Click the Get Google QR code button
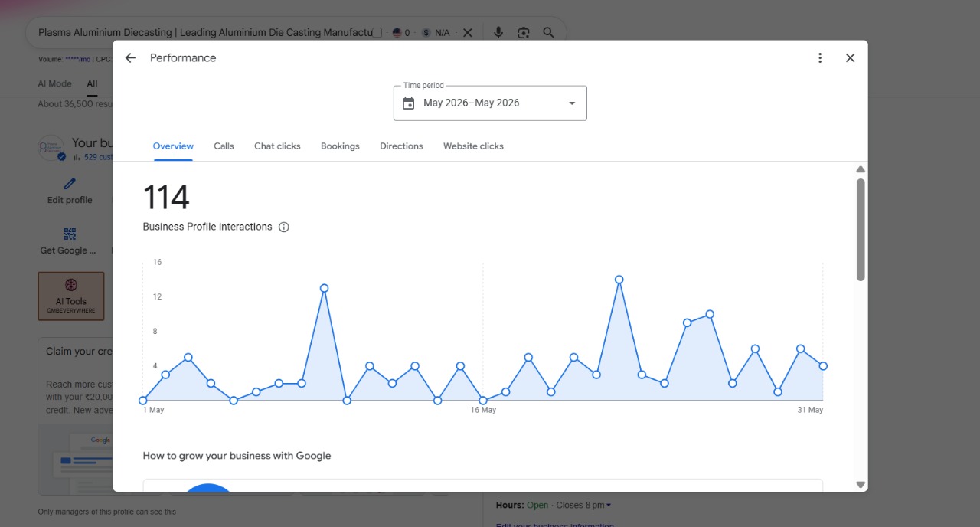 pos(69,241)
